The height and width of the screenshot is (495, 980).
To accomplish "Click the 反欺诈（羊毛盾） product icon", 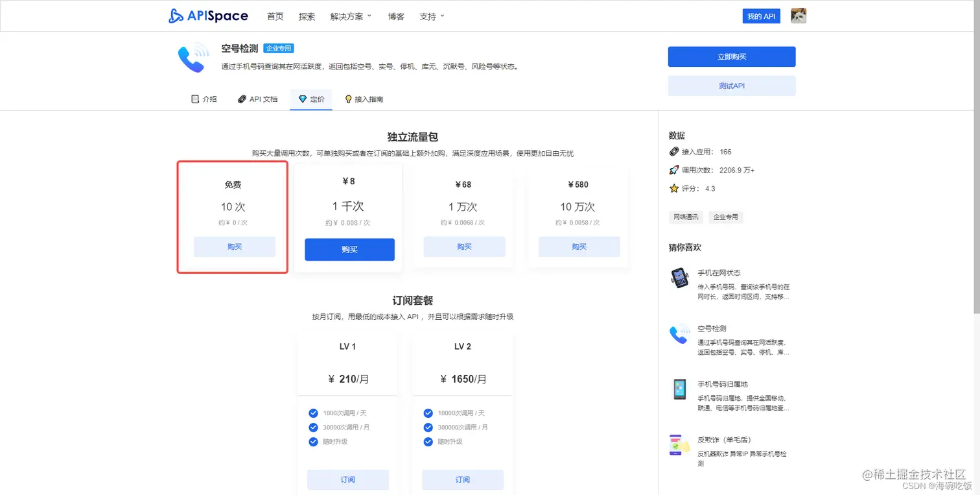I will pos(679,446).
